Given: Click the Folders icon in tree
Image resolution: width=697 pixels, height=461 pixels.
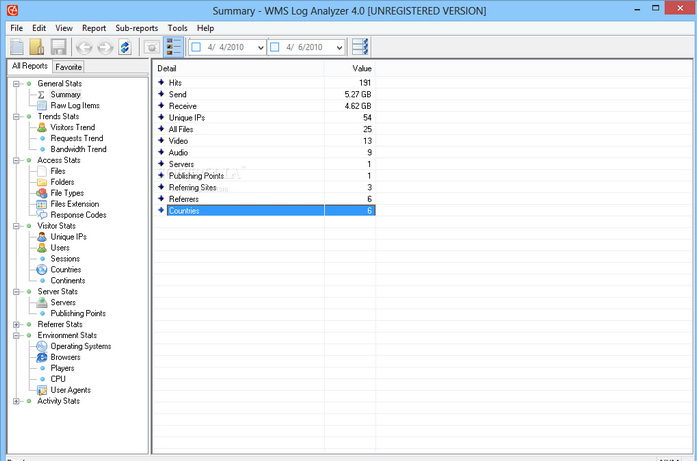Looking at the screenshot, I should (x=42, y=182).
